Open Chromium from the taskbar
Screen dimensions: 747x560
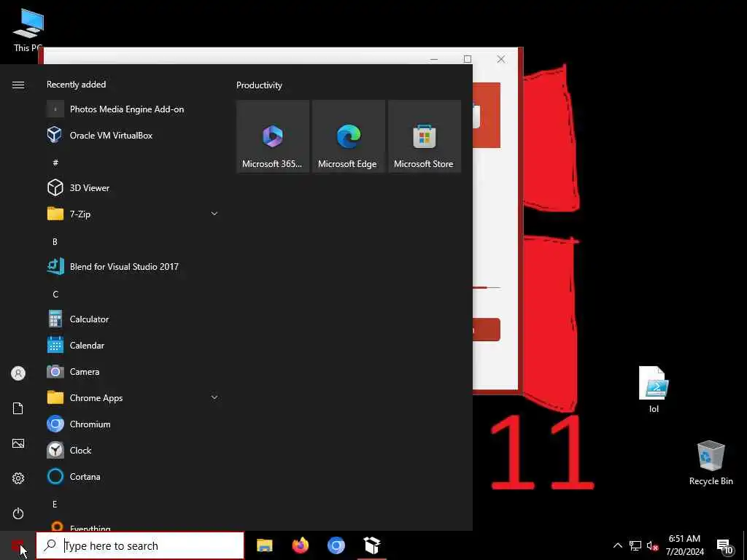[336, 545]
